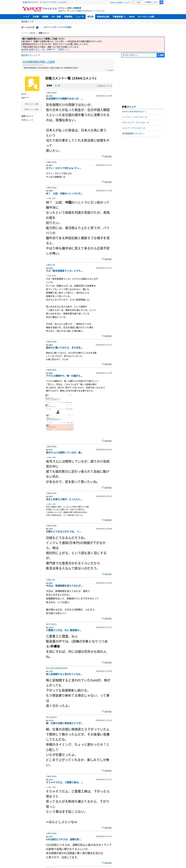Click the search magnifier button in header

(x=161, y=2)
